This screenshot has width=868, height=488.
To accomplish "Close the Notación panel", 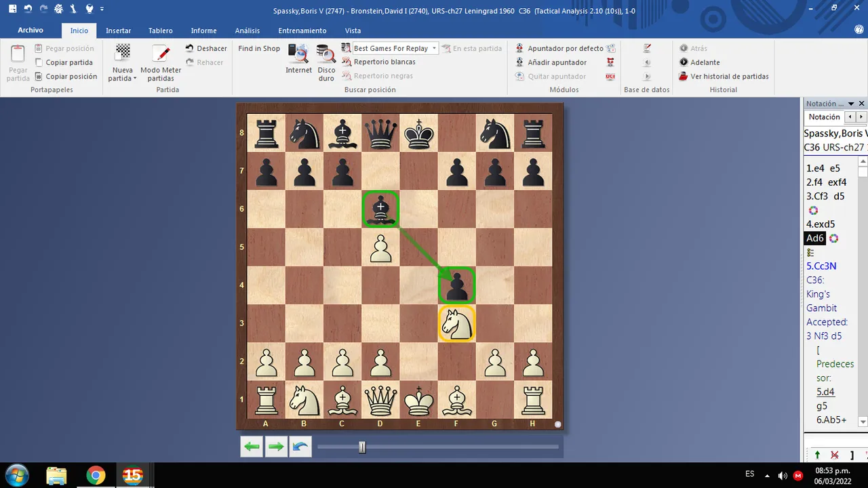I will click(x=862, y=104).
